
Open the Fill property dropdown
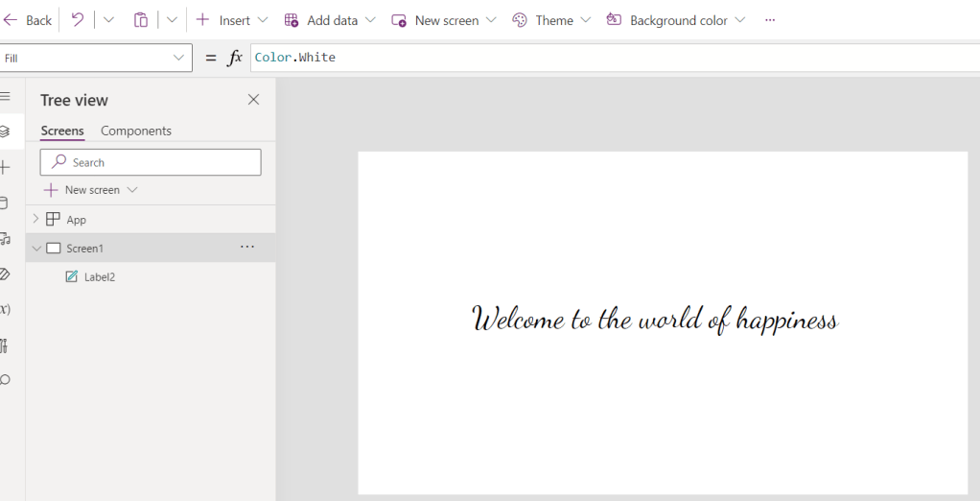pos(178,58)
